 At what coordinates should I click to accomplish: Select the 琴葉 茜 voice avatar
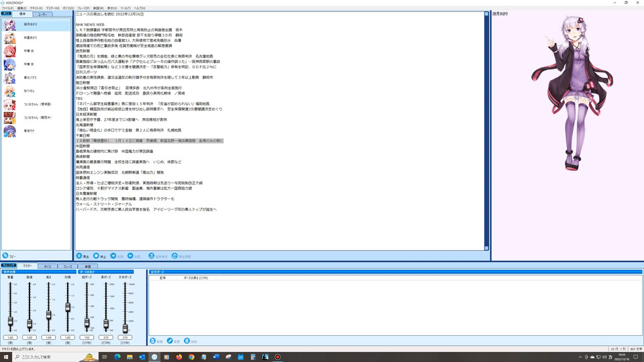point(9,51)
